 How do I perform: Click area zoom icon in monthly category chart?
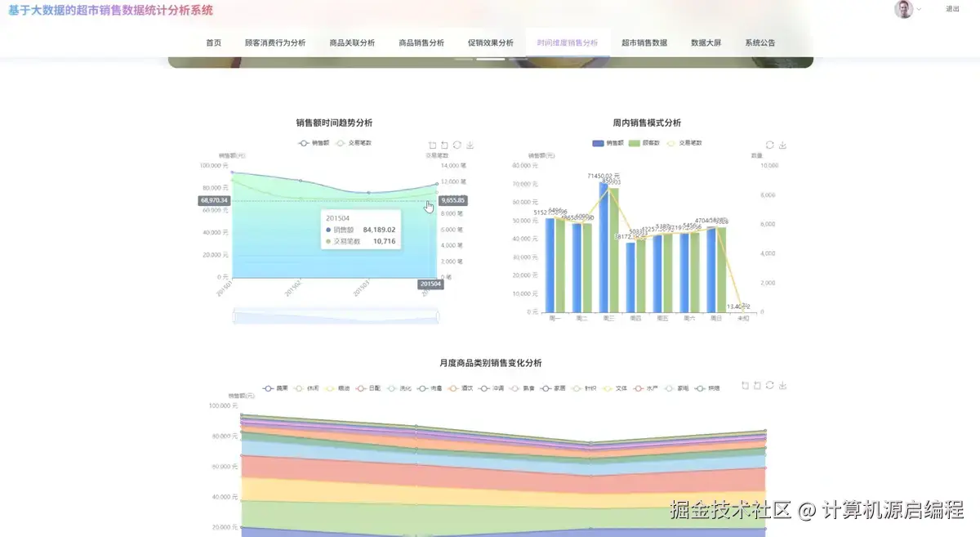tap(745, 385)
